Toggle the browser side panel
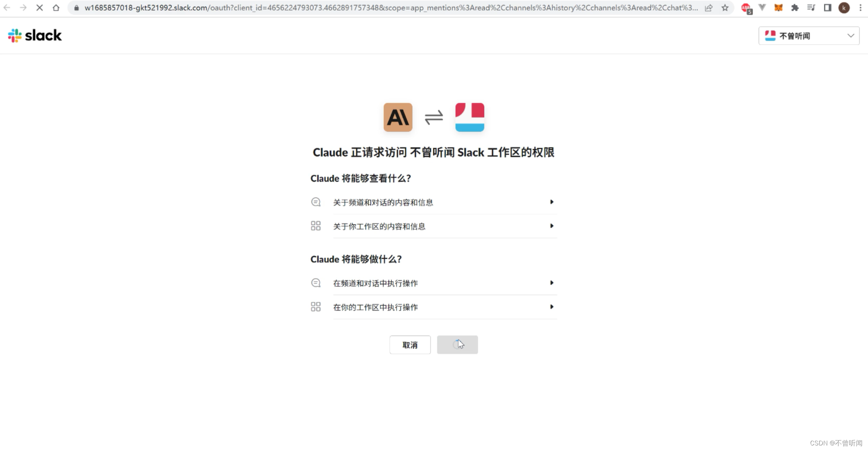 (x=827, y=8)
